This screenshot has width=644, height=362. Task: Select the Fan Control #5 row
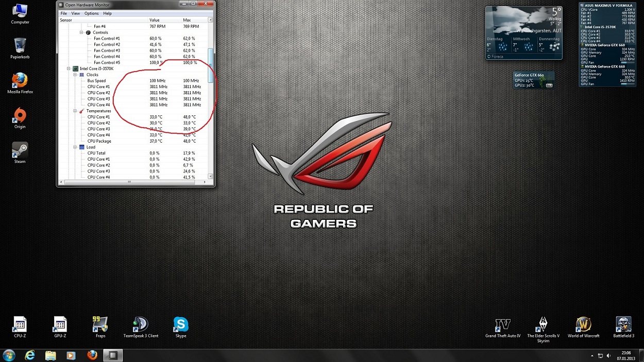pos(133,63)
